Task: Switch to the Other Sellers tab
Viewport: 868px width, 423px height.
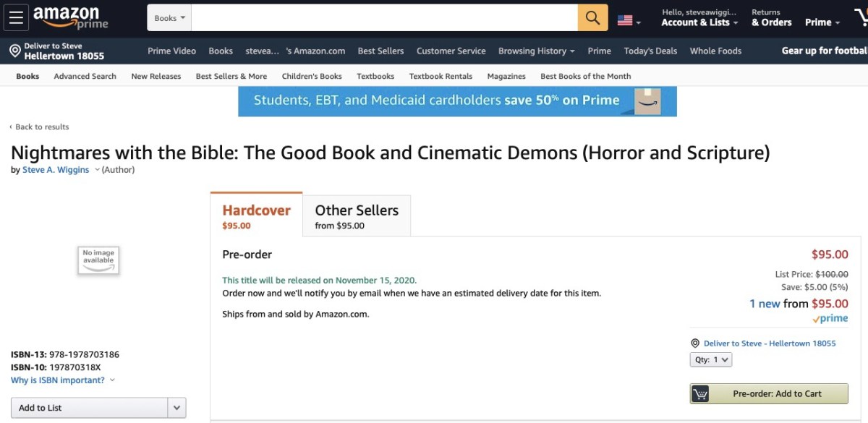Action: [x=357, y=216]
